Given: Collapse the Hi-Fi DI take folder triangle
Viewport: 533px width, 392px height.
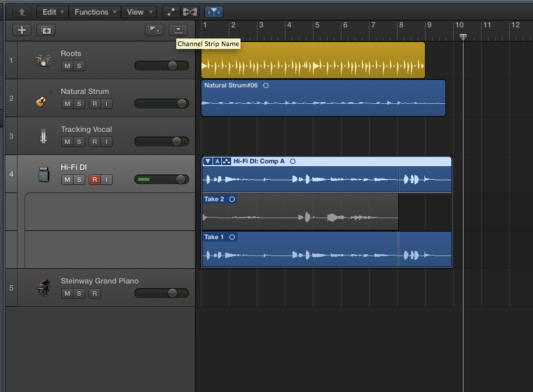Looking at the screenshot, I should 208,162.
